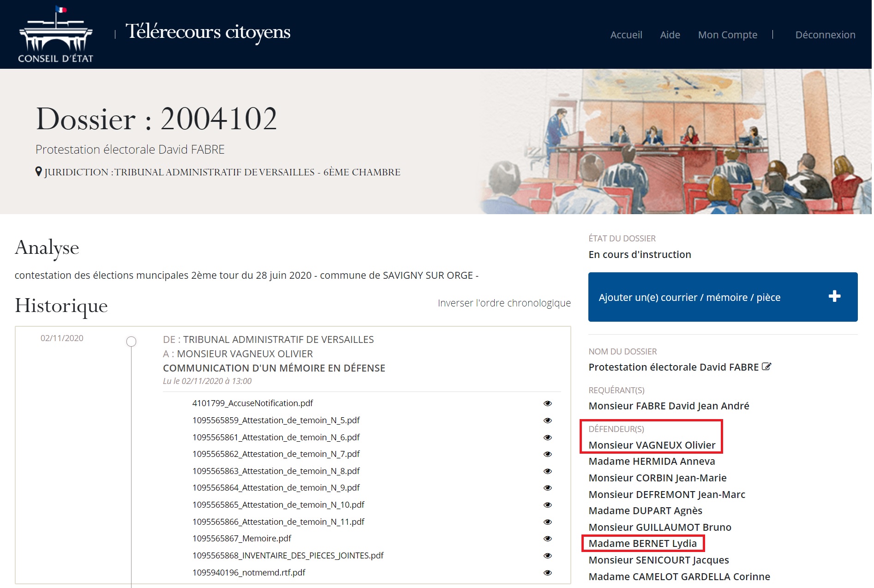
Task: Click the edit icon beside dossier name
Action: pos(766,367)
